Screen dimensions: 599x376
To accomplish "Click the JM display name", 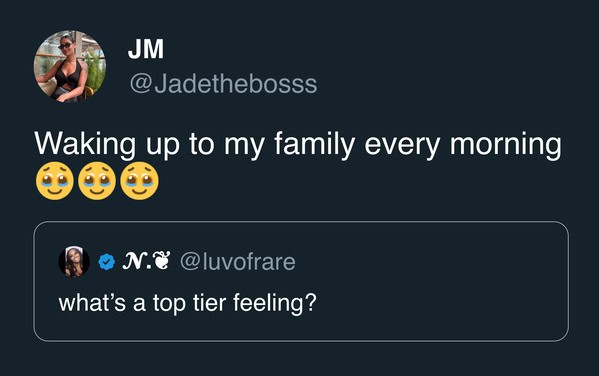I will [146, 49].
